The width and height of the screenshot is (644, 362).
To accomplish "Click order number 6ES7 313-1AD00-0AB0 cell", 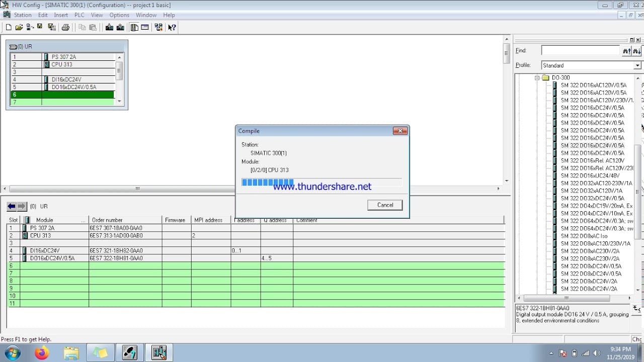I will point(125,235).
